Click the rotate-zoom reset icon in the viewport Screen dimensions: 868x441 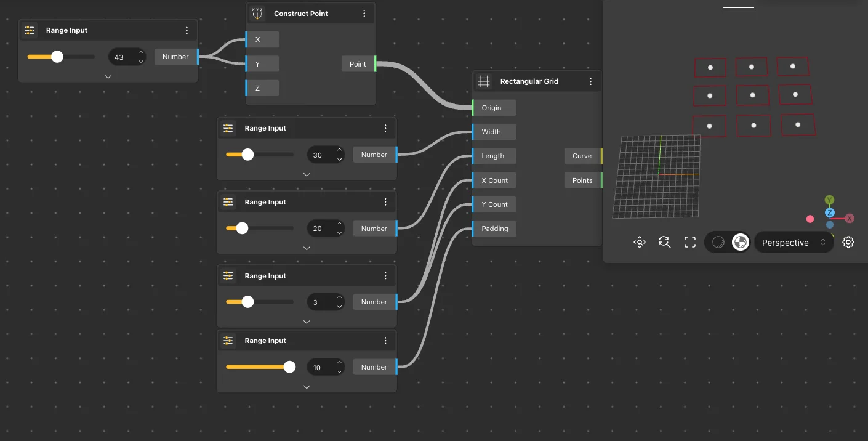click(x=664, y=242)
